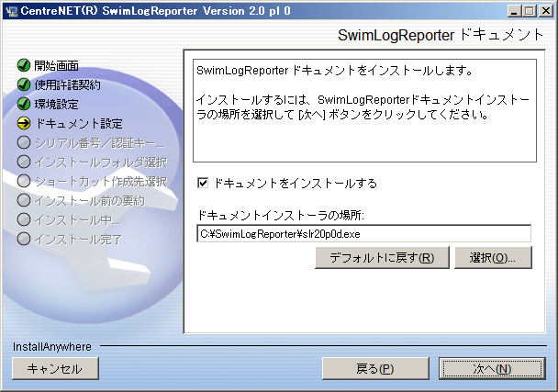The image size is (558, 392).
Task: Click green check icon beside 開始画面
Action: pos(24,65)
